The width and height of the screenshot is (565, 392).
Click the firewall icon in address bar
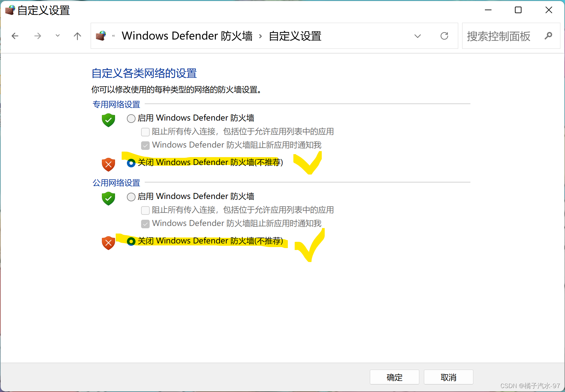click(x=101, y=36)
